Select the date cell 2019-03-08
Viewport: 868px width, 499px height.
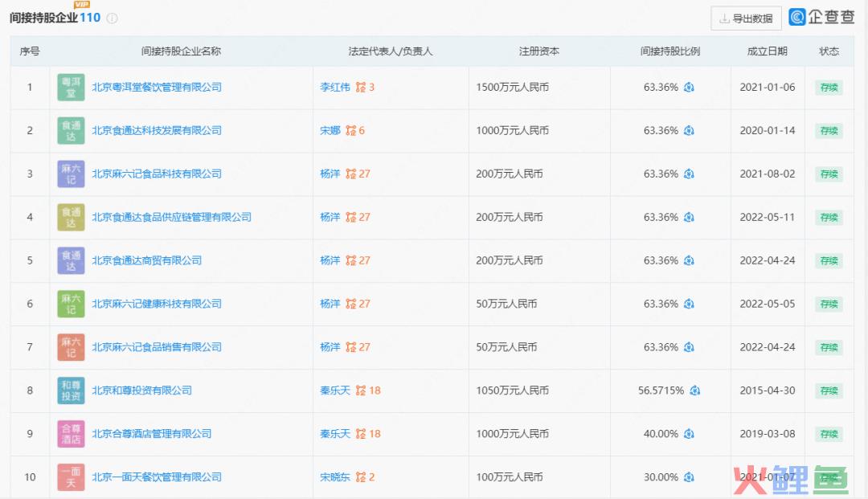tap(768, 434)
